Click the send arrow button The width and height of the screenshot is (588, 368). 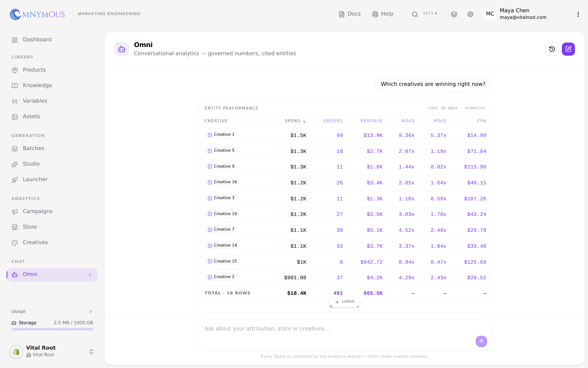(481, 341)
